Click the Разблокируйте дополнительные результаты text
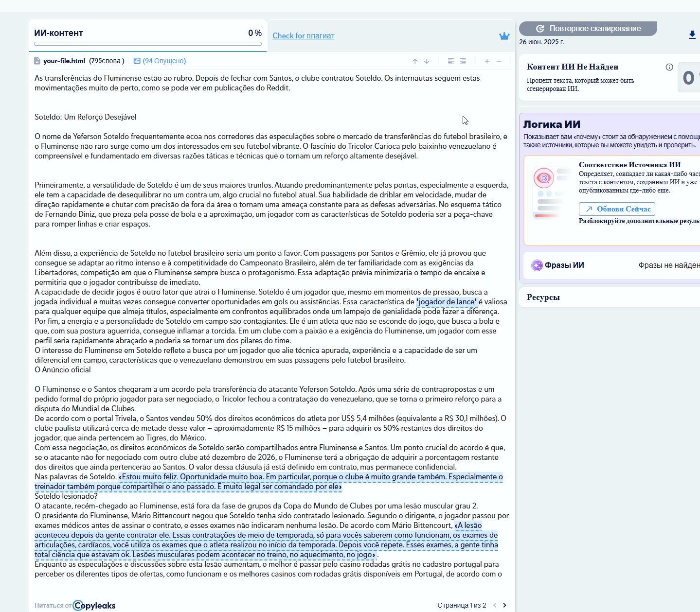700x612 pixels. click(639, 221)
